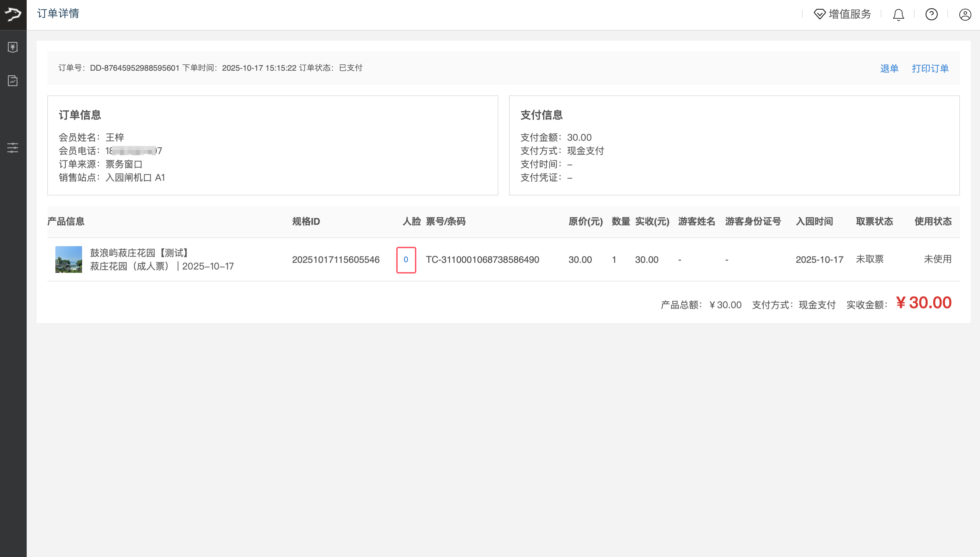Image resolution: width=980 pixels, height=557 pixels.
Task: Open the reports panel in the sidebar
Action: pos(13,80)
